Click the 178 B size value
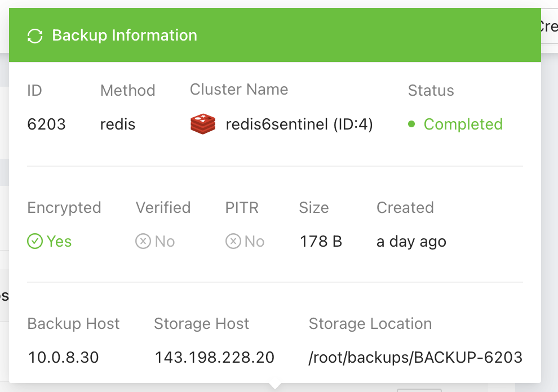Image resolution: width=558 pixels, height=392 pixels. point(321,242)
